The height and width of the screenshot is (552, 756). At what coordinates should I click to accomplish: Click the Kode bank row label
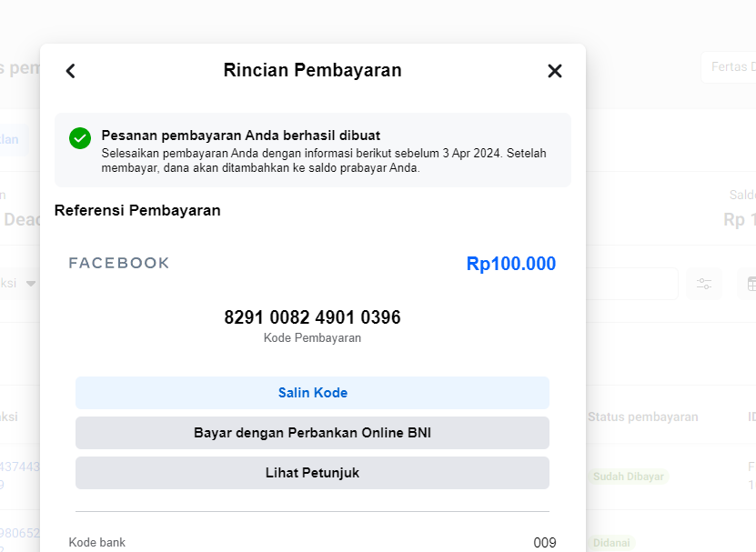tap(97, 542)
